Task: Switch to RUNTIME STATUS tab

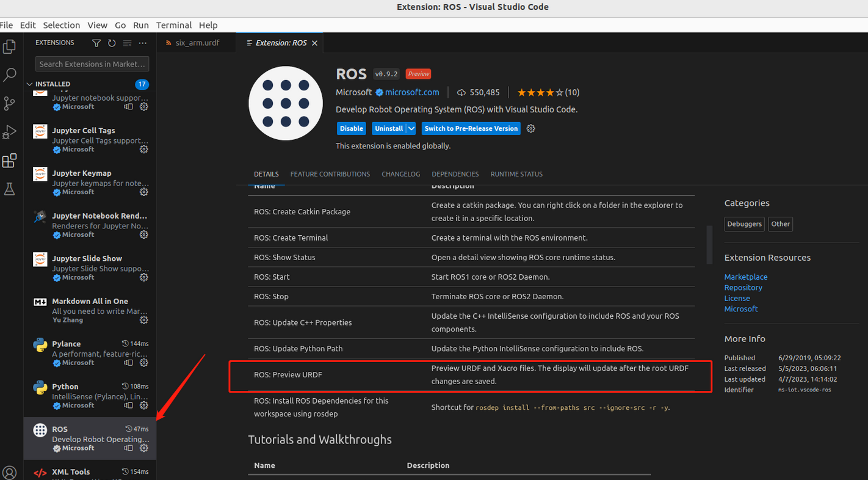Action: [x=516, y=174]
